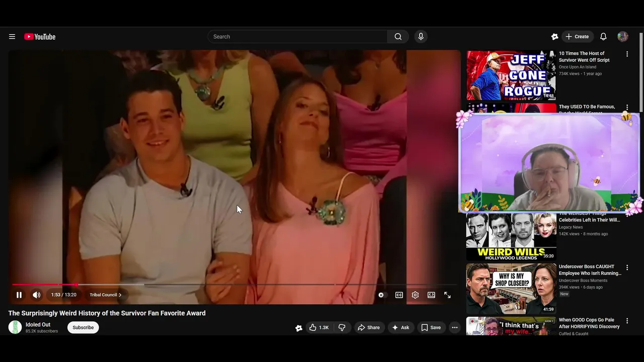This screenshot has height=362, width=644.
Task: Dislike the video
Action: (342, 327)
